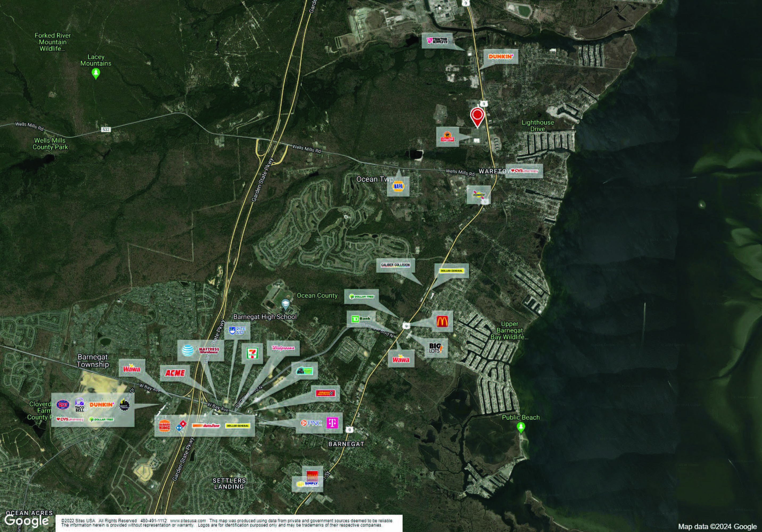Select the Tractor Supply Co logo
This screenshot has width=762, height=532.
tap(437, 41)
